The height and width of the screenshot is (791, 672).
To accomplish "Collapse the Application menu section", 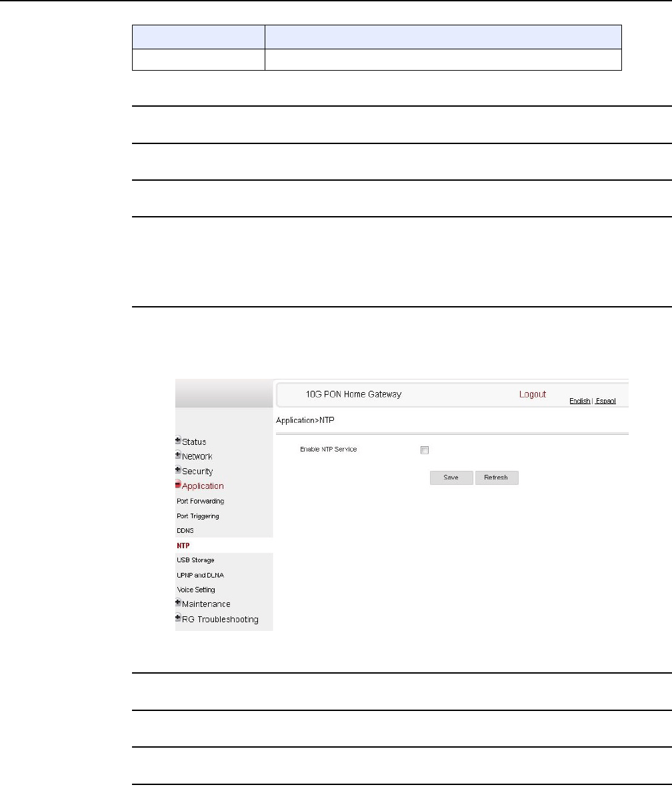I will pos(203,486).
